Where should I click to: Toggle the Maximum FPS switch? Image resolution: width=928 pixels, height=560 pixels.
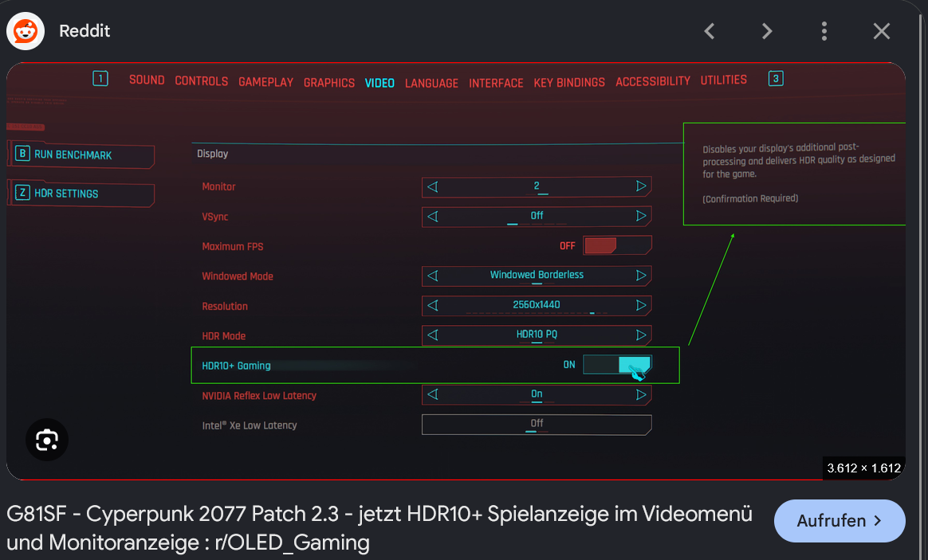tap(617, 245)
